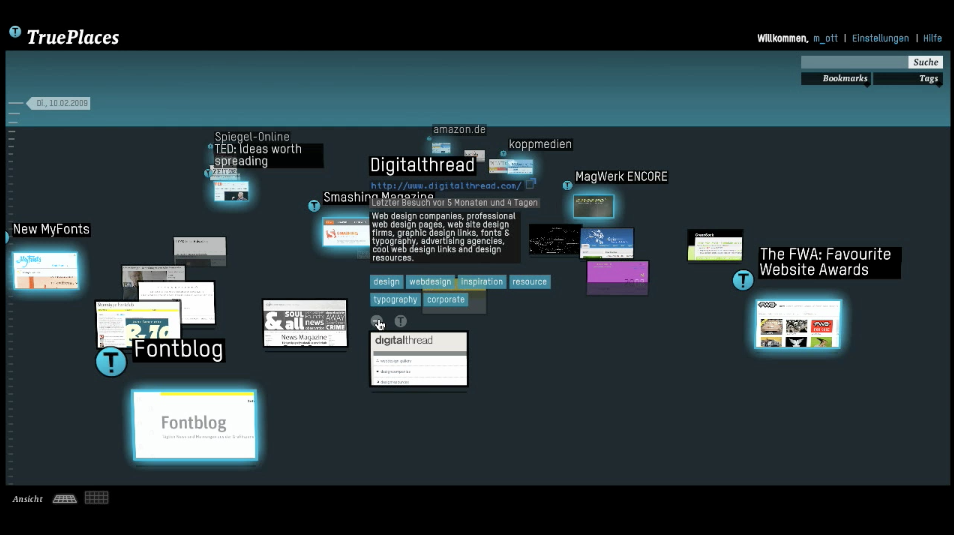Click the T marker beside Fontblog

click(x=111, y=362)
